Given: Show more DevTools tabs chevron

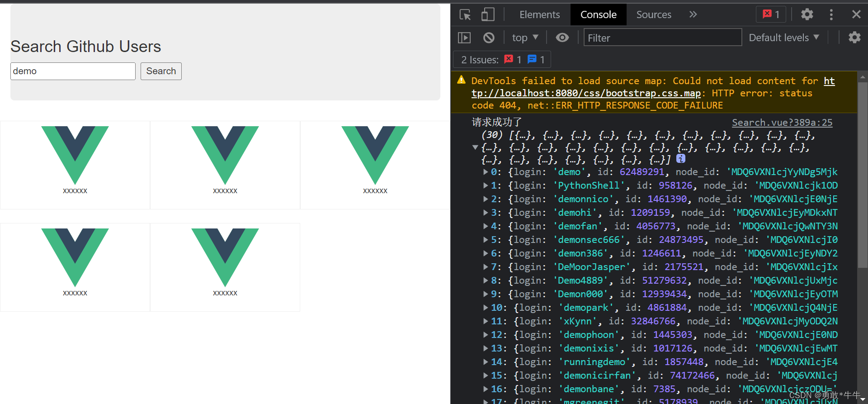Looking at the screenshot, I should point(693,14).
